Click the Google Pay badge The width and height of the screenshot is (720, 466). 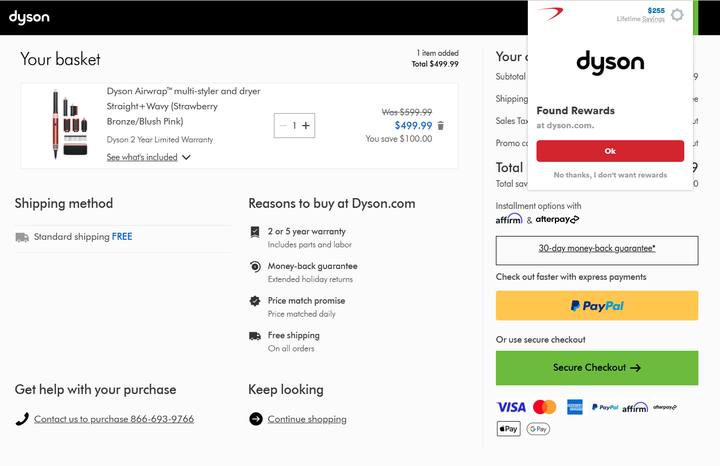click(538, 429)
